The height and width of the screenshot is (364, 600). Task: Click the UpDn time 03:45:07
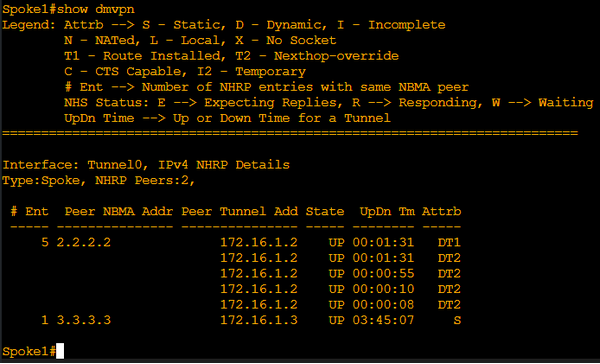(x=383, y=320)
